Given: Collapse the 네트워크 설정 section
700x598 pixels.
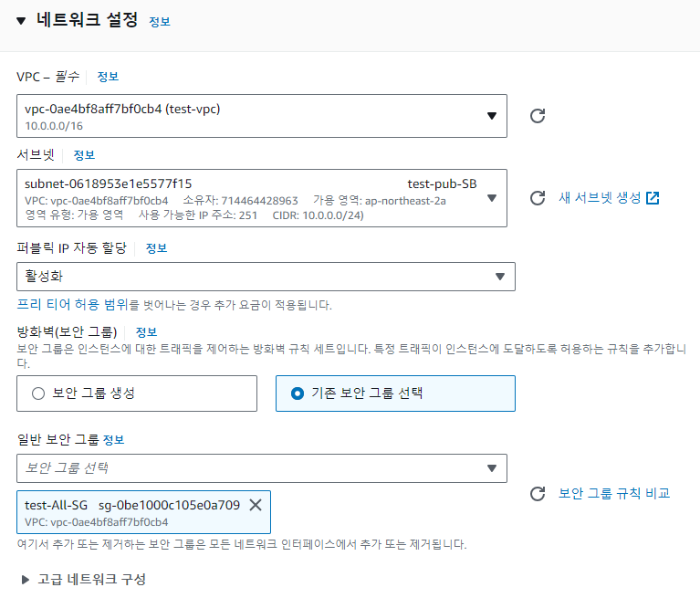Looking at the screenshot, I should pos(21,21).
